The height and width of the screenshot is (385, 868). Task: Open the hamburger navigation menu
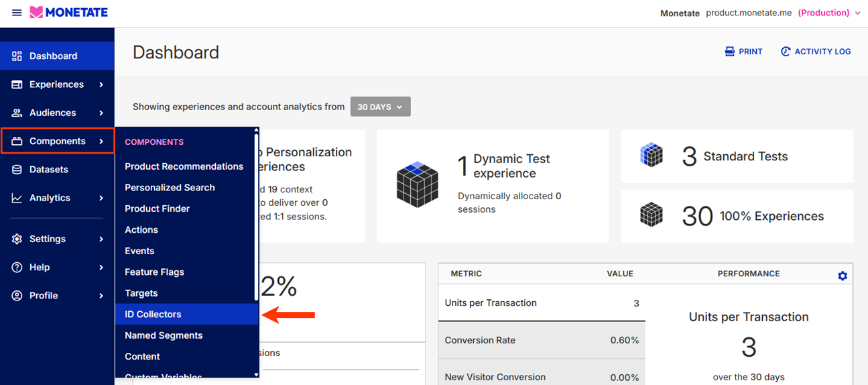(x=17, y=13)
